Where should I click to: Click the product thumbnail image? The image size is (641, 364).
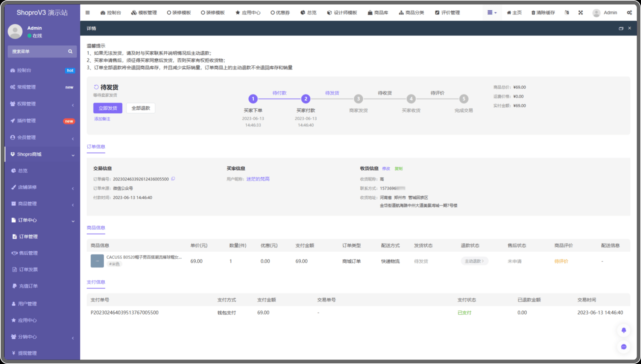click(97, 261)
